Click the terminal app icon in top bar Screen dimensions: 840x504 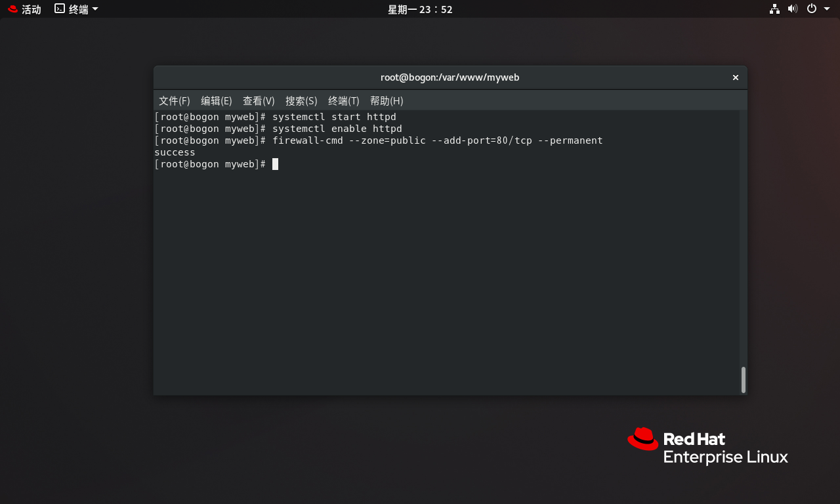(x=60, y=9)
